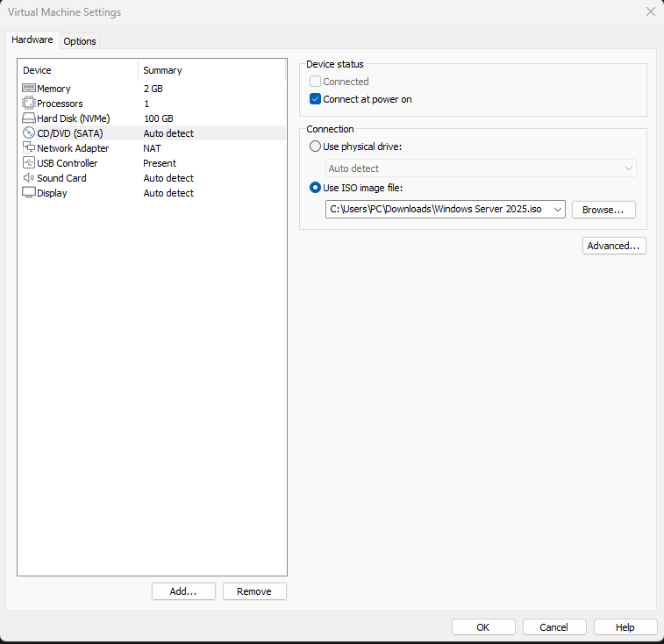
Task: Select the Use physical drive option
Action: tap(316, 147)
